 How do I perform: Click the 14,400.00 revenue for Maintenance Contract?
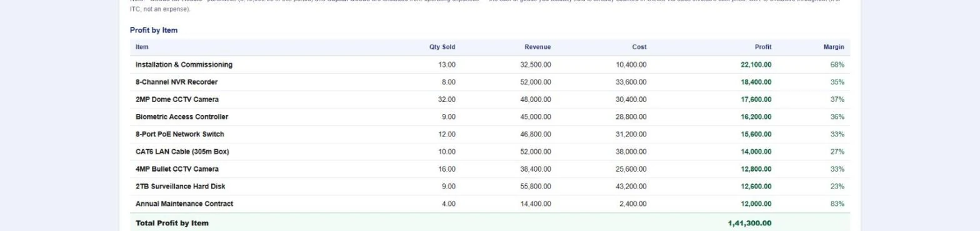[536, 204]
